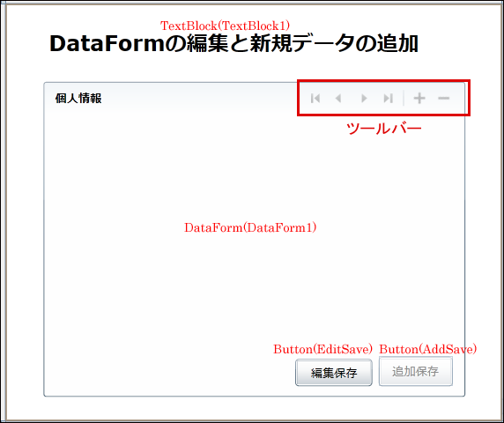Image resolution: width=504 pixels, height=423 pixels.
Task: Click the red DataForm(DataForm1) annotation
Action: 250,227
